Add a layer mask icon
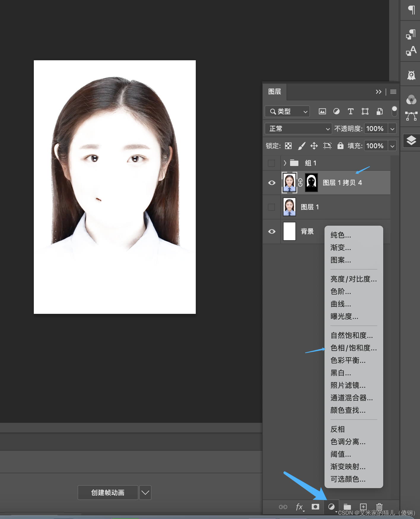The image size is (420, 519). pos(315,507)
